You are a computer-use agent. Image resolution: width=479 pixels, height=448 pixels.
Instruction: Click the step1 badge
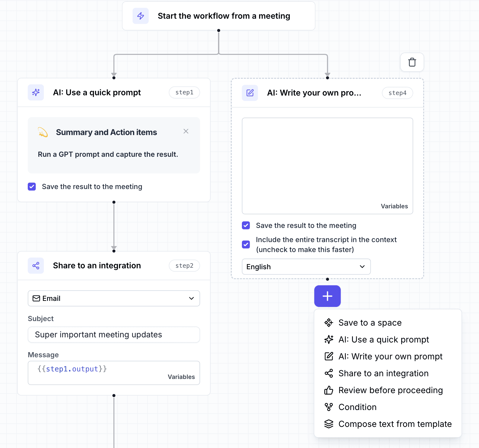pos(184,92)
